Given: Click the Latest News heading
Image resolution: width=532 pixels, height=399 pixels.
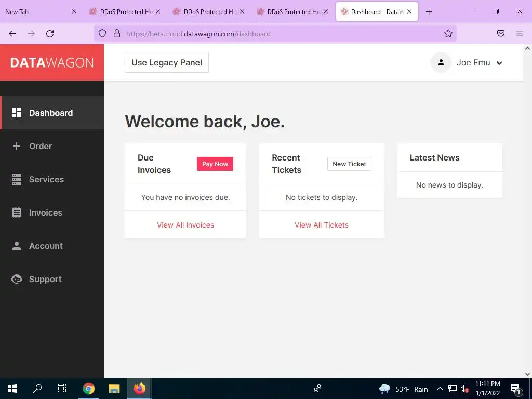Looking at the screenshot, I should pyautogui.click(x=434, y=157).
